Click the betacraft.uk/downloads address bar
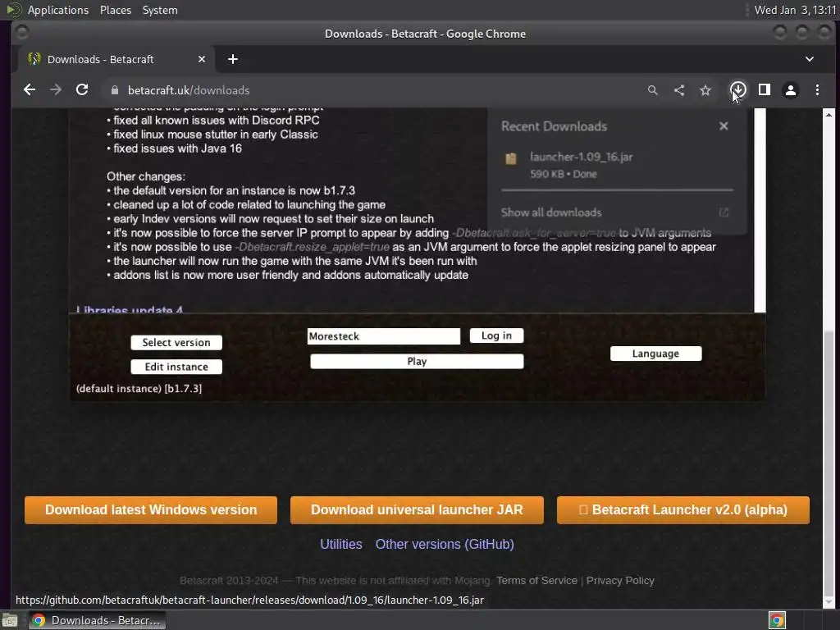The height and width of the screenshot is (630, 840). (x=189, y=90)
